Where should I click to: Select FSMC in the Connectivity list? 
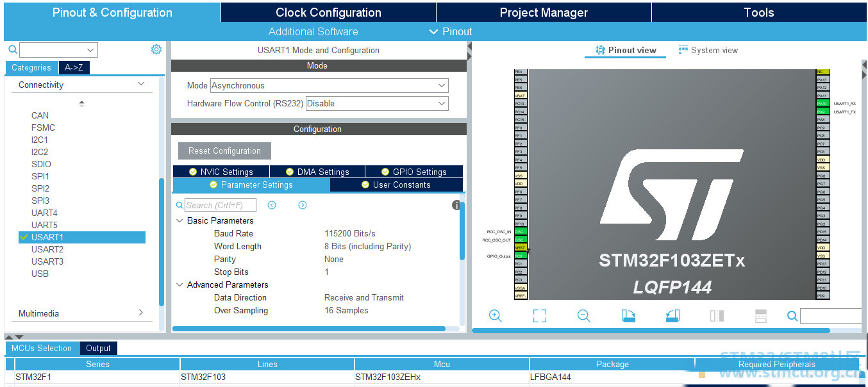(43, 128)
